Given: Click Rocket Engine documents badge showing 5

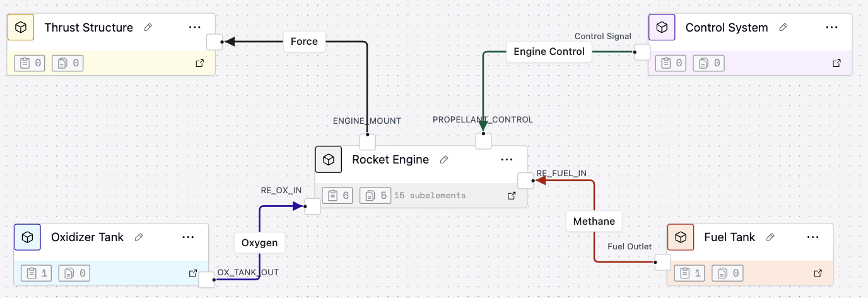Looking at the screenshot, I should 375,196.
